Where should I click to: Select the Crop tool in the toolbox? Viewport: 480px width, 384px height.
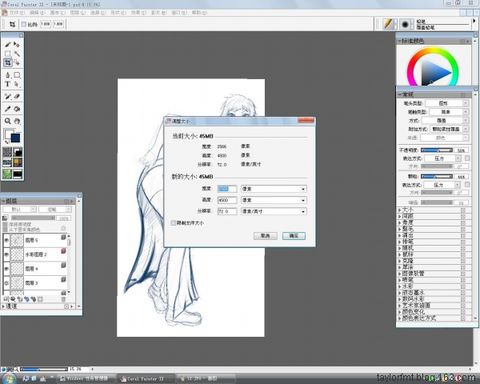pyautogui.click(x=8, y=62)
